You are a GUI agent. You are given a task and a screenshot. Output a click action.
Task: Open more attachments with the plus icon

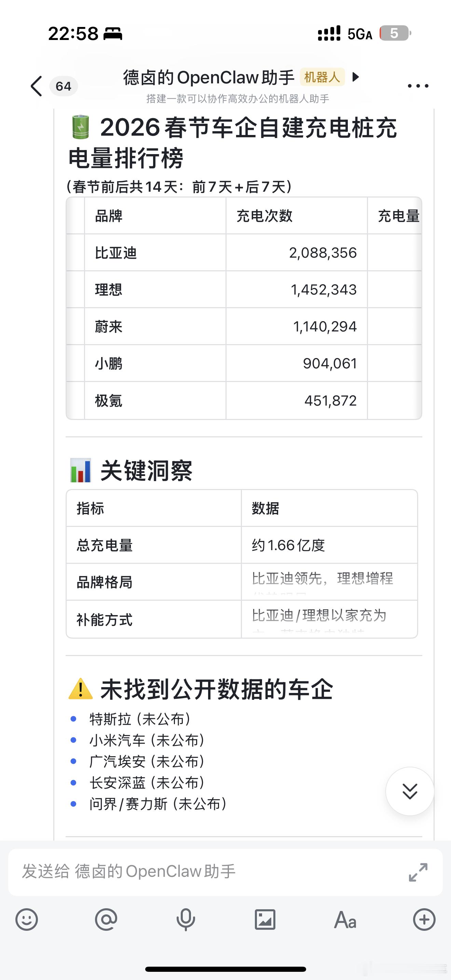coord(424,920)
